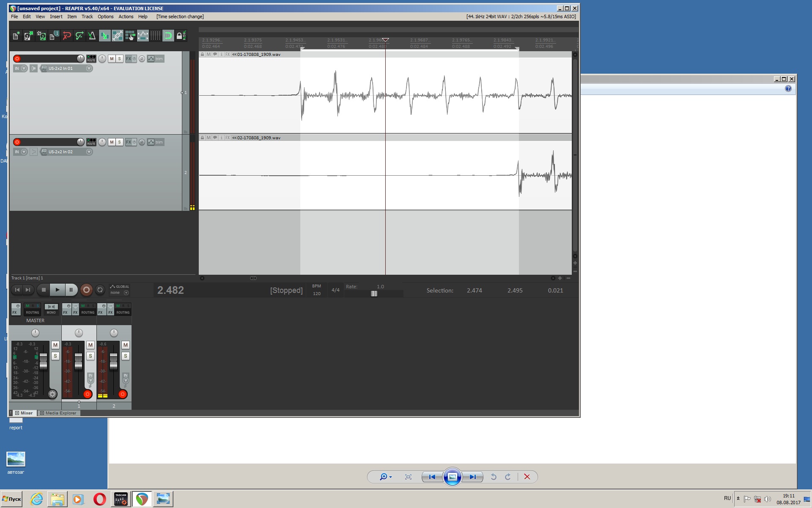The height and width of the screenshot is (508, 812).
Task: Toggle the snap magnet toolbar icon
Action: 168,36
